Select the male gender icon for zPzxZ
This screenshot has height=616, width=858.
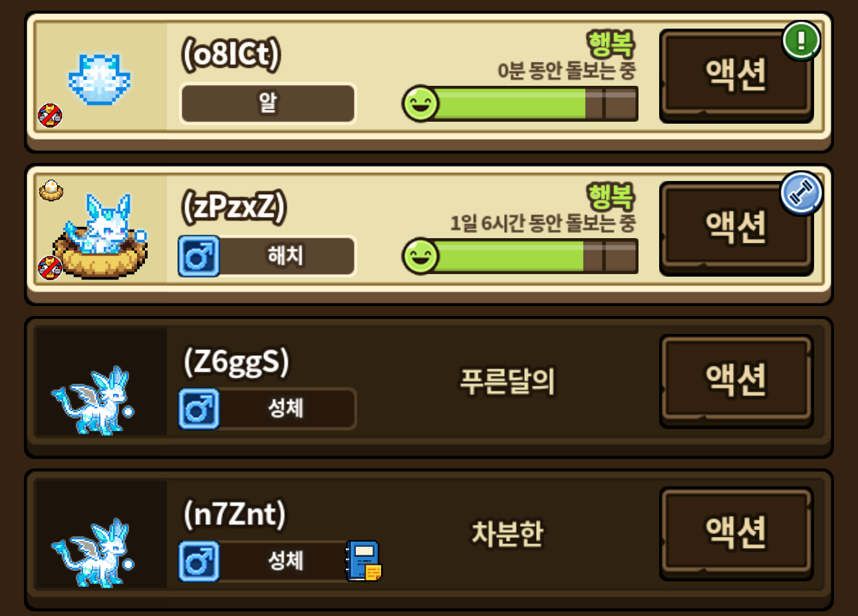[199, 256]
